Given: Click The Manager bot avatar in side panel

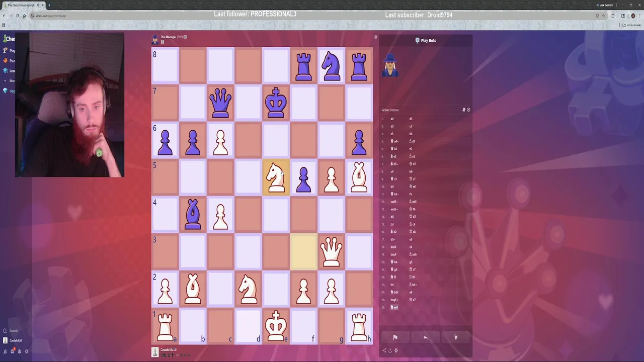Looking at the screenshot, I should (x=390, y=65).
